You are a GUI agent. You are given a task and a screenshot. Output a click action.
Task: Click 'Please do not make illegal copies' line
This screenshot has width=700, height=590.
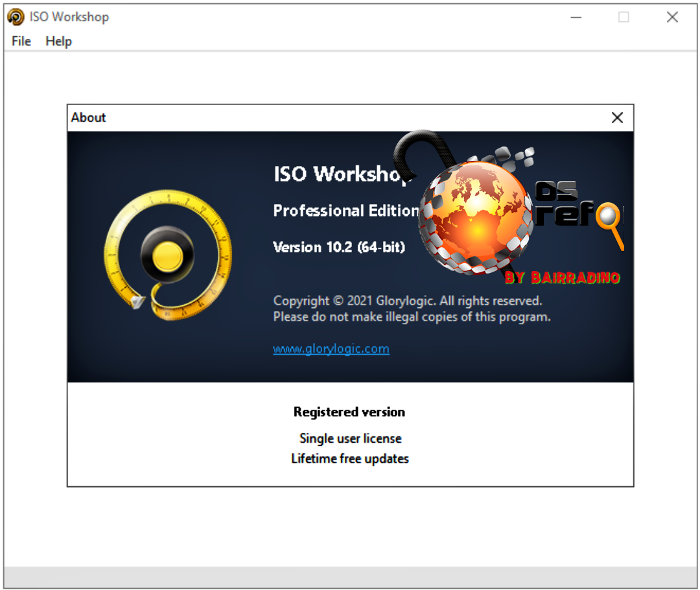pyautogui.click(x=412, y=316)
